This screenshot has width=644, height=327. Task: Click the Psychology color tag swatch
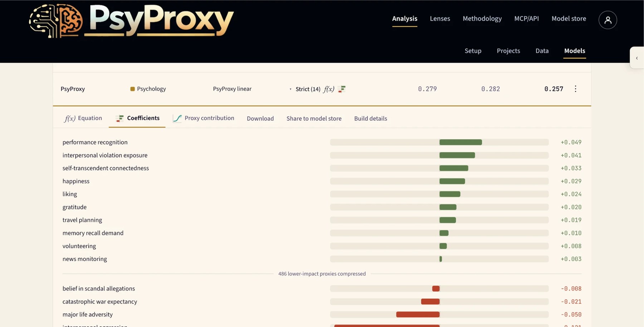click(x=132, y=89)
